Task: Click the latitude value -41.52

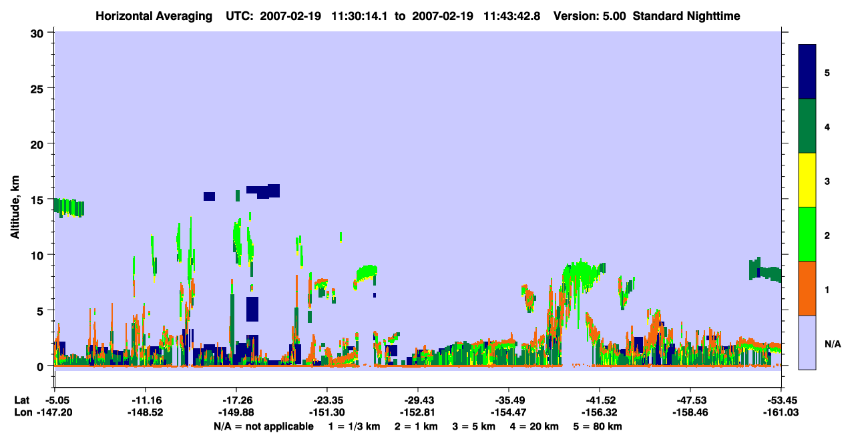Action: point(600,400)
